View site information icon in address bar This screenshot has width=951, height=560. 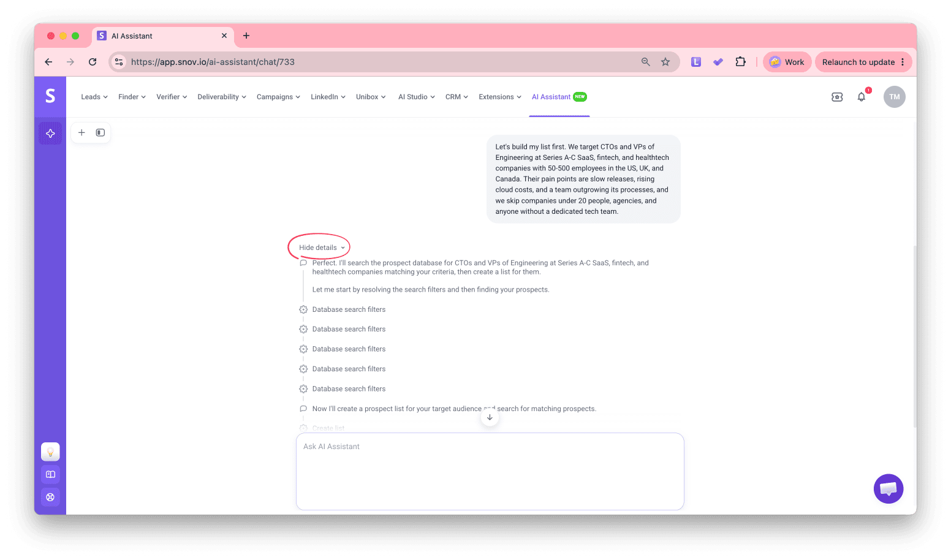coord(119,62)
